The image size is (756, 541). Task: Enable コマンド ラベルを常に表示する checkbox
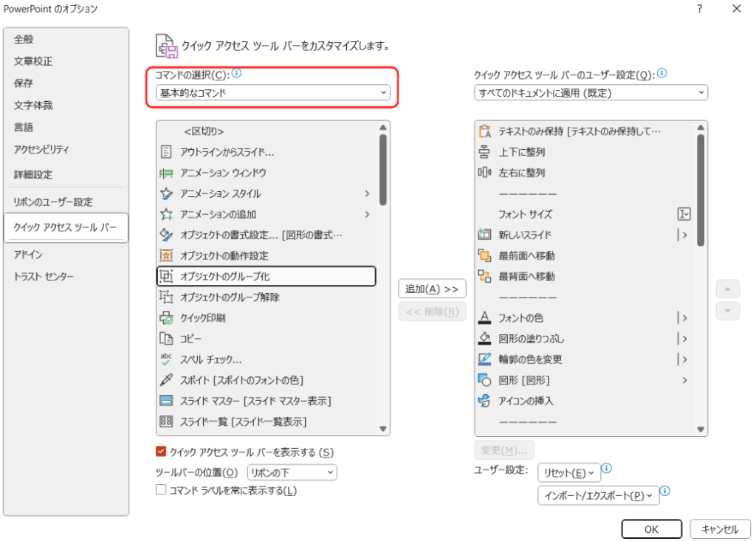(161, 490)
